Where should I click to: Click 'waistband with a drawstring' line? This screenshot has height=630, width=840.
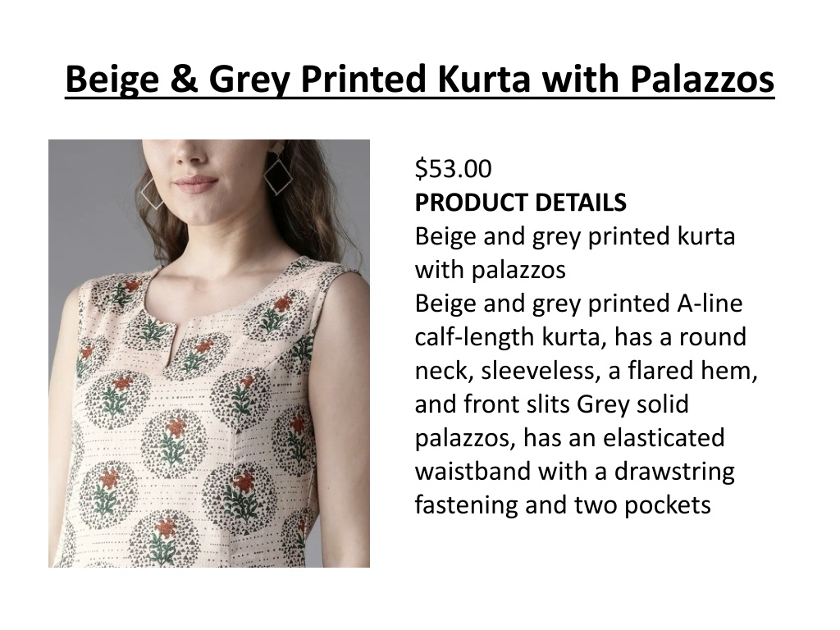(x=574, y=472)
